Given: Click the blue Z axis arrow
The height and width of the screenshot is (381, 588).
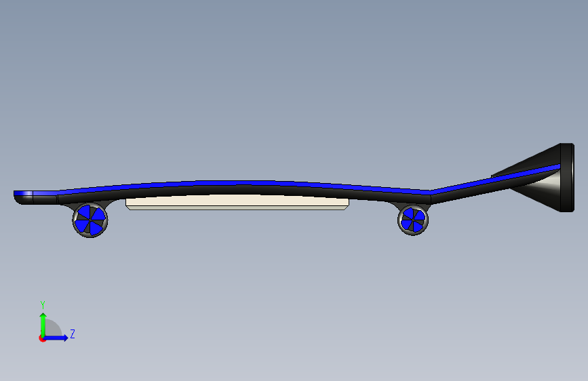Looking at the screenshot, I should click(56, 338).
